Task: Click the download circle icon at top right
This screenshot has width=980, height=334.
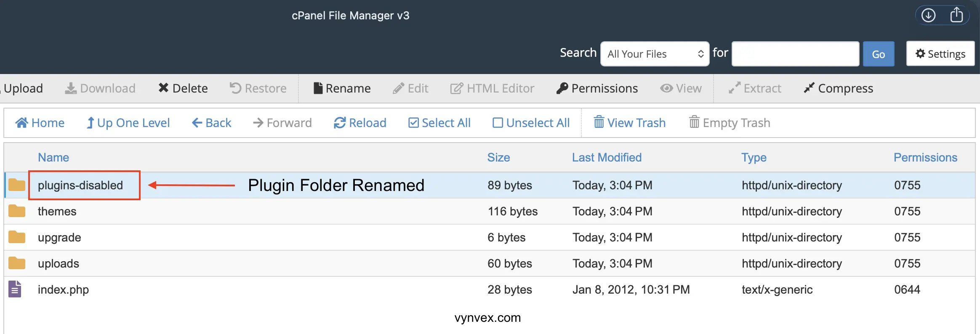Action: pos(929,16)
